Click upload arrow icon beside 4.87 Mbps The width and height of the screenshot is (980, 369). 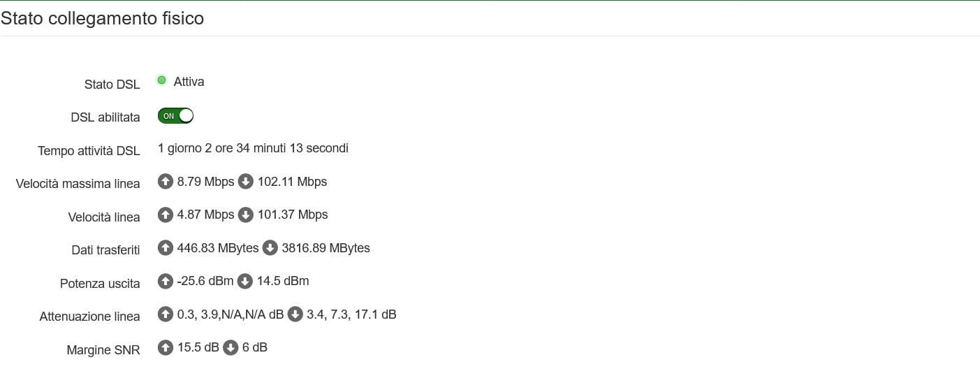[x=166, y=215]
